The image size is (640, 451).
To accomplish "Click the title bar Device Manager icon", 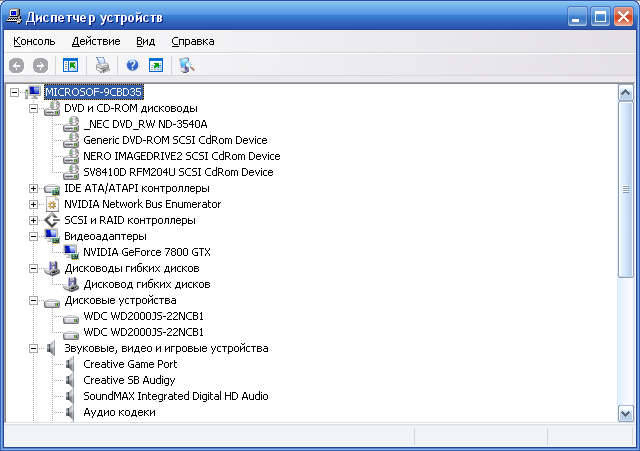I will pyautogui.click(x=13, y=17).
